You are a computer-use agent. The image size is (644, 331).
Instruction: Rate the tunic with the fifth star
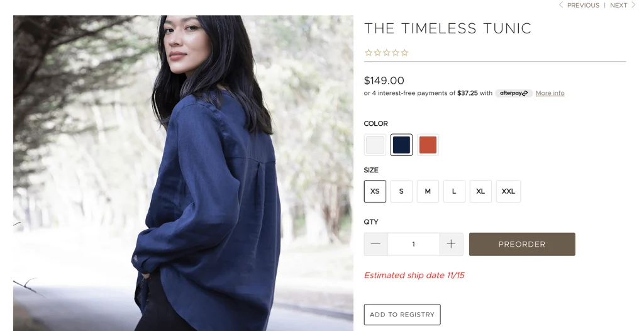[x=404, y=53]
